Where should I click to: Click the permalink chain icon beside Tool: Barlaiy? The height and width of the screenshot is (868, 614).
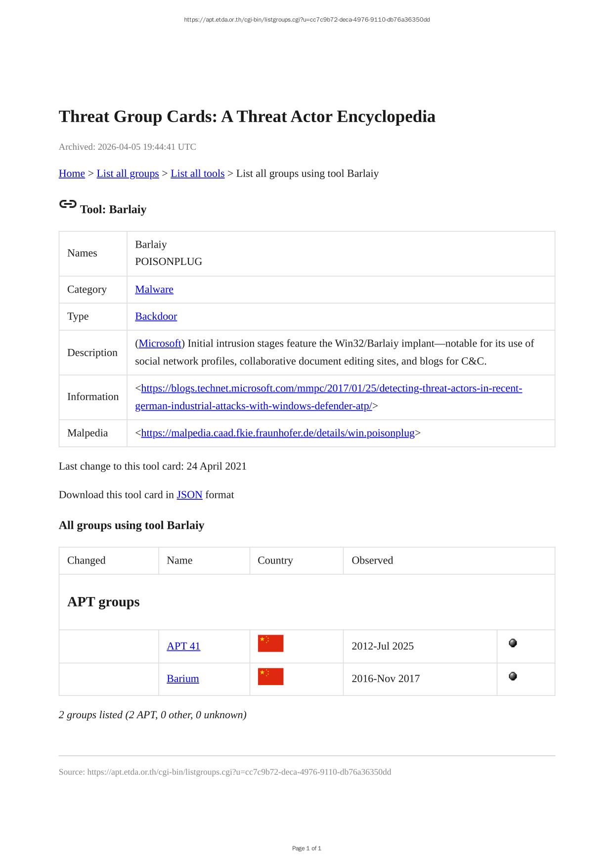click(x=68, y=204)
